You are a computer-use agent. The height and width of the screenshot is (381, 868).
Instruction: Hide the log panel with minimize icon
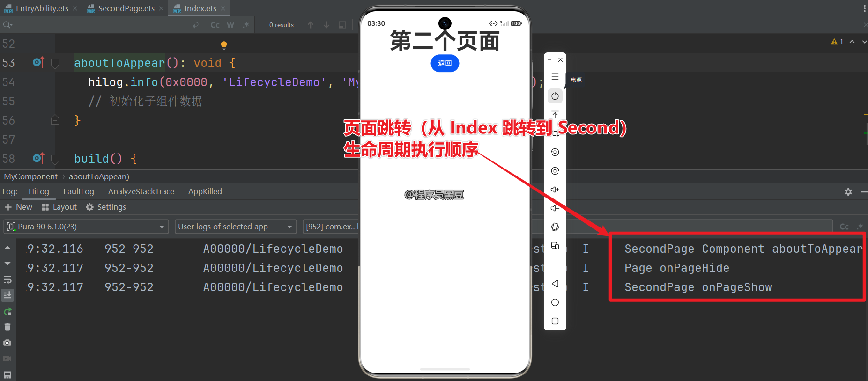point(864,192)
